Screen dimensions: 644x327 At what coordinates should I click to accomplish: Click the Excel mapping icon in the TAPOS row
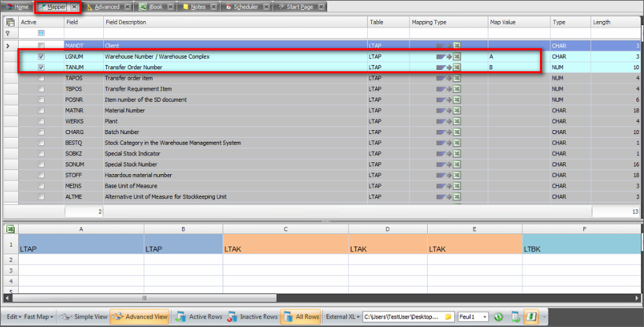[x=457, y=78]
